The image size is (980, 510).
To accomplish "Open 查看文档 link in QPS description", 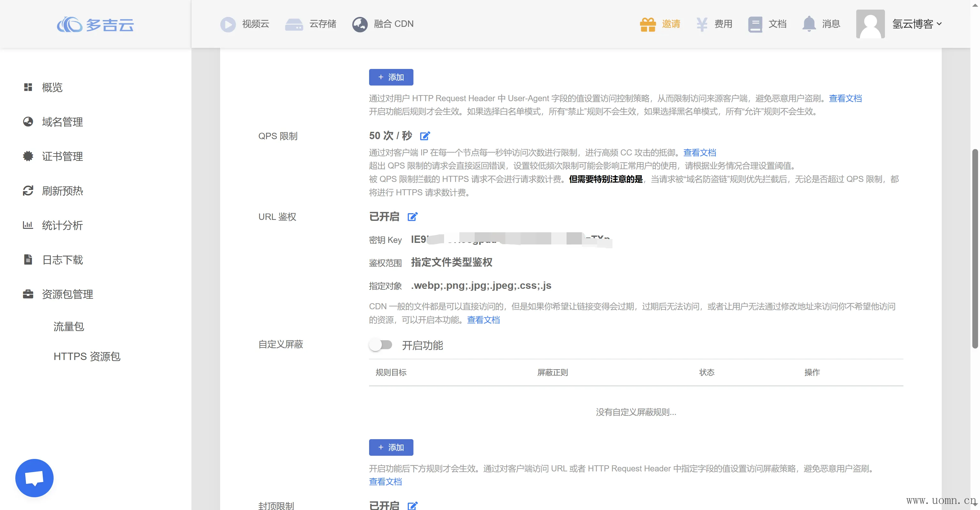I will coord(699,153).
